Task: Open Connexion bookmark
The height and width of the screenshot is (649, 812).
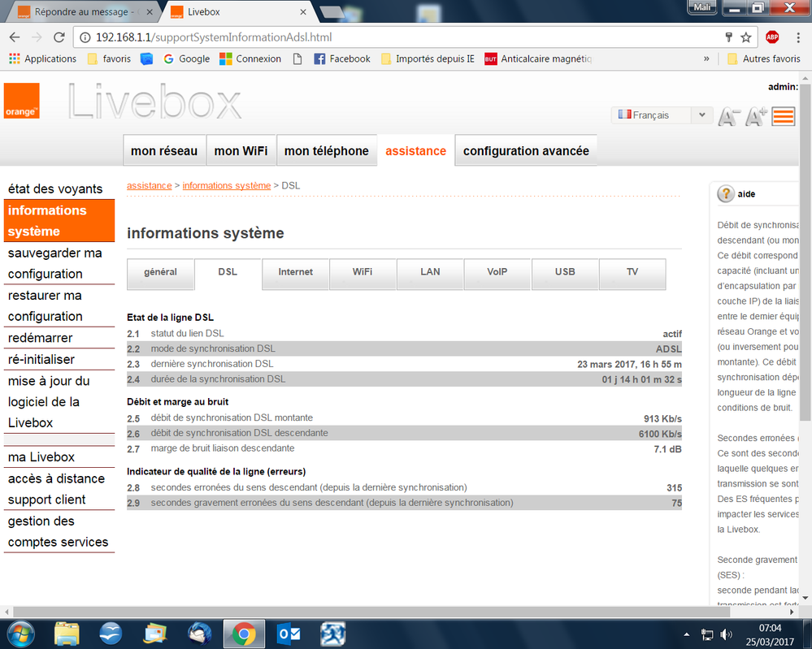Action: [x=250, y=59]
